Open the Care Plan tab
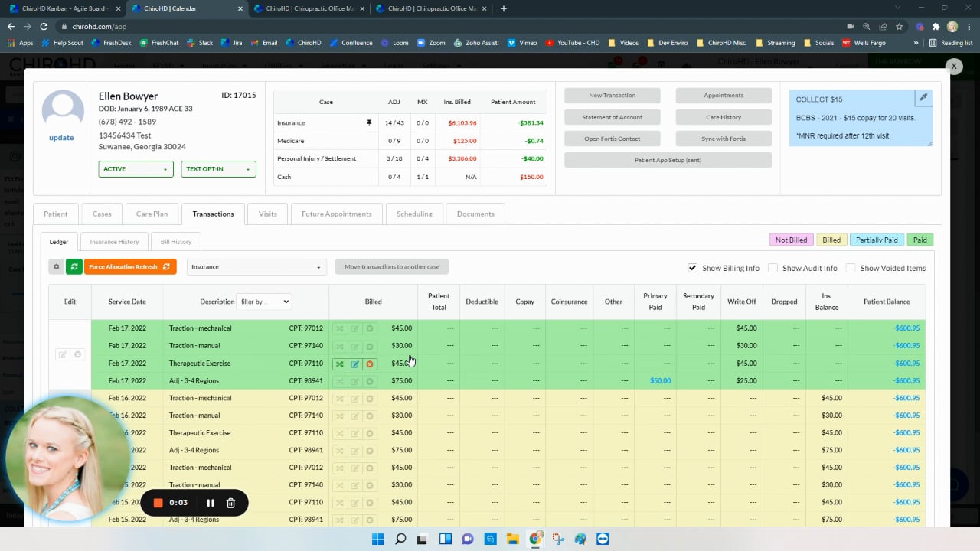The image size is (980, 551). coord(152,214)
